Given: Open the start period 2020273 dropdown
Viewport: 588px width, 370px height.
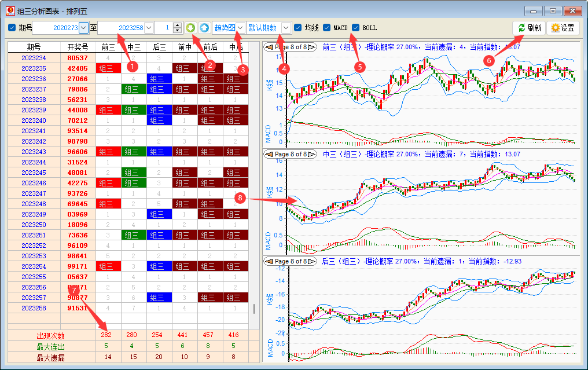Looking at the screenshot, I should point(84,28).
